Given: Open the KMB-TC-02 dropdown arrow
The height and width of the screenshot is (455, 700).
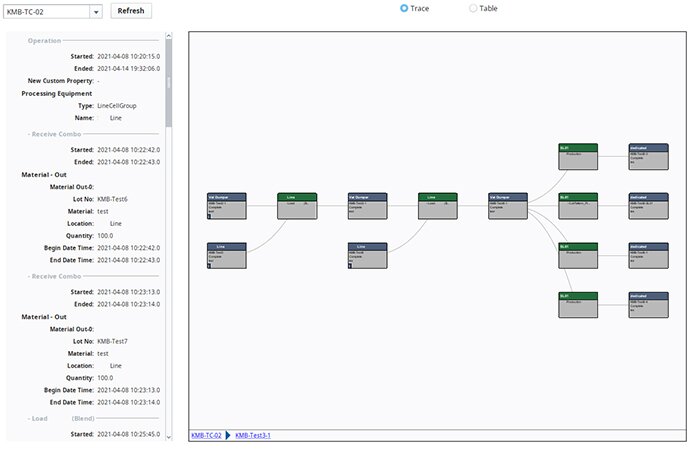Looking at the screenshot, I should click(95, 11).
